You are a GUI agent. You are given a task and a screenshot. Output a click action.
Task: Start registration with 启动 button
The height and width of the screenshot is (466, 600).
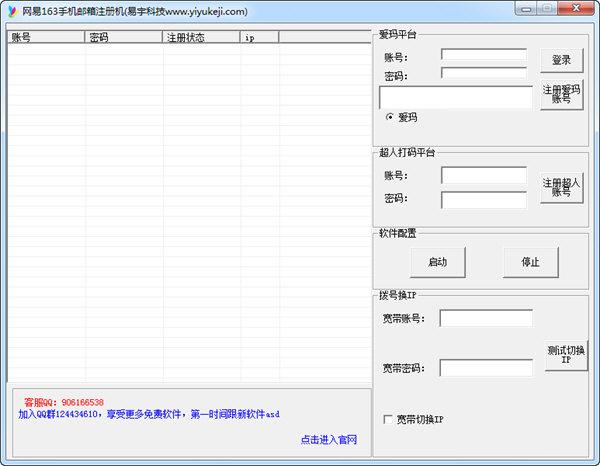tap(438, 262)
